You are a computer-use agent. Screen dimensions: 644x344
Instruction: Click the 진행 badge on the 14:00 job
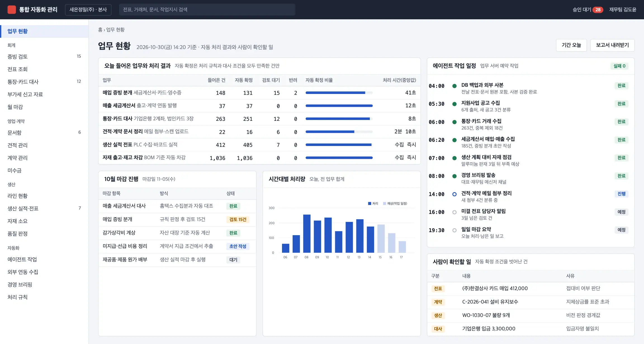pos(621,194)
